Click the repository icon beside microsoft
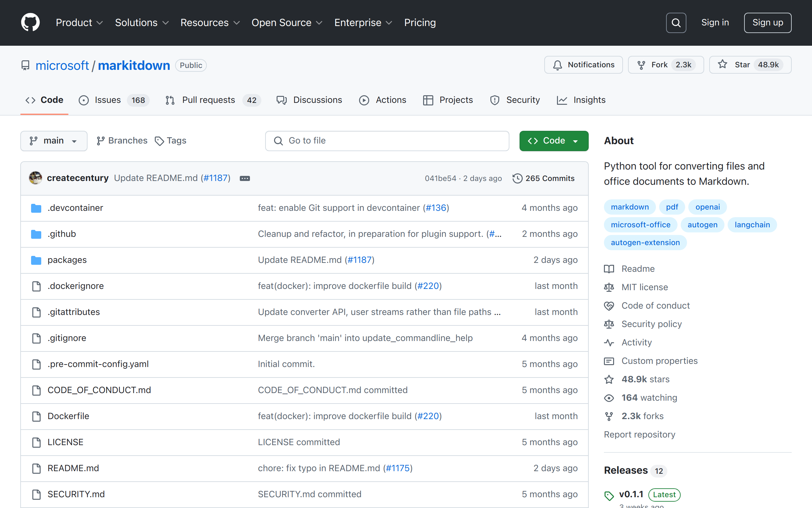The image size is (812, 508). [x=25, y=65]
